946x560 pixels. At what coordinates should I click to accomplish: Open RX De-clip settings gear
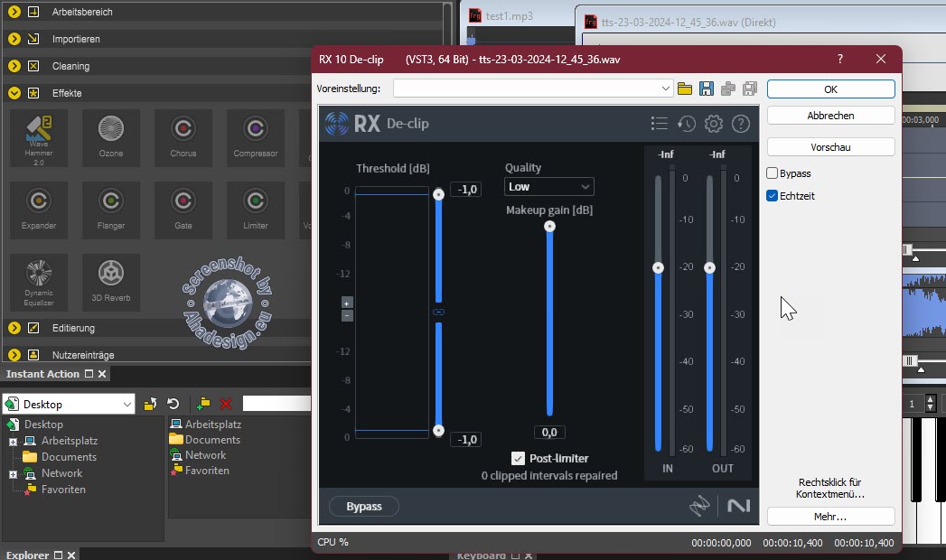point(714,124)
